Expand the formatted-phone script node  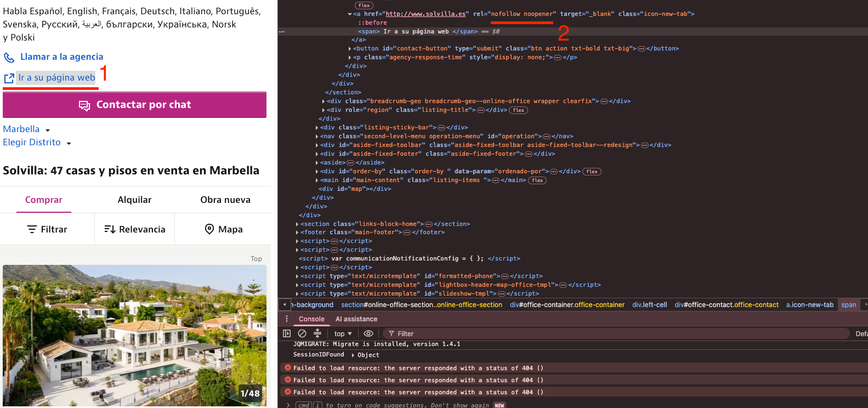(x=297, y=276)
